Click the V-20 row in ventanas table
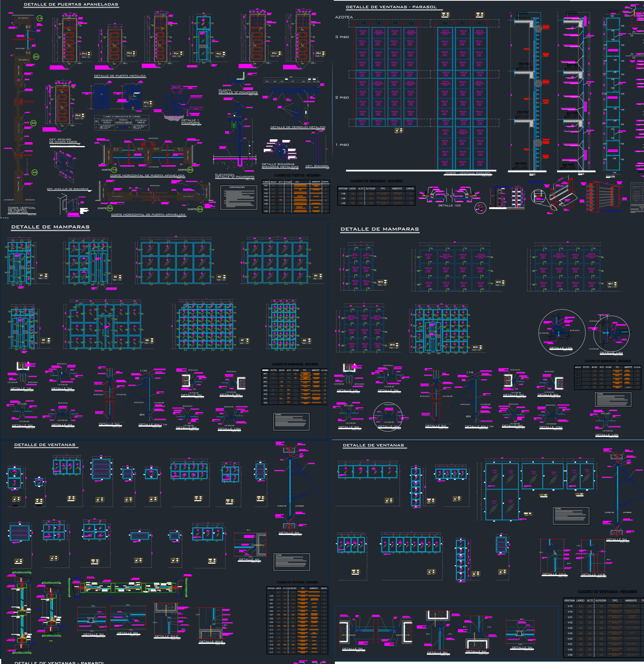 [x=376, y=203]
